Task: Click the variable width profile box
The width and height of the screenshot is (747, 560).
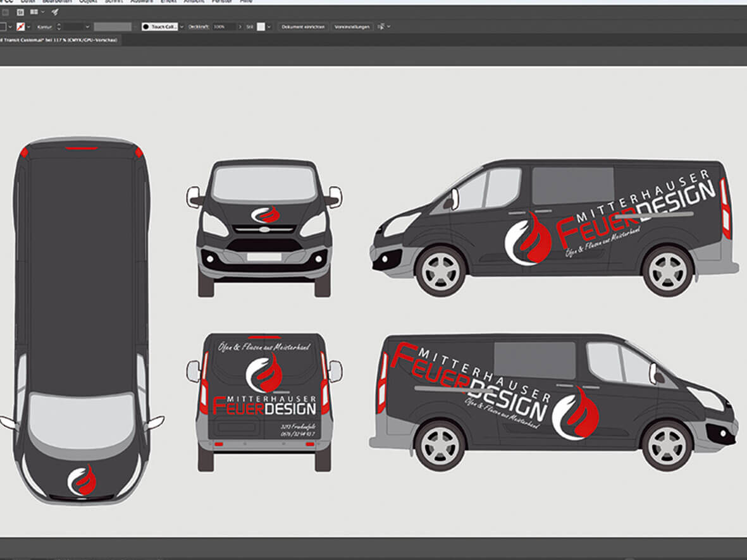Action: (x=113, y=27)
